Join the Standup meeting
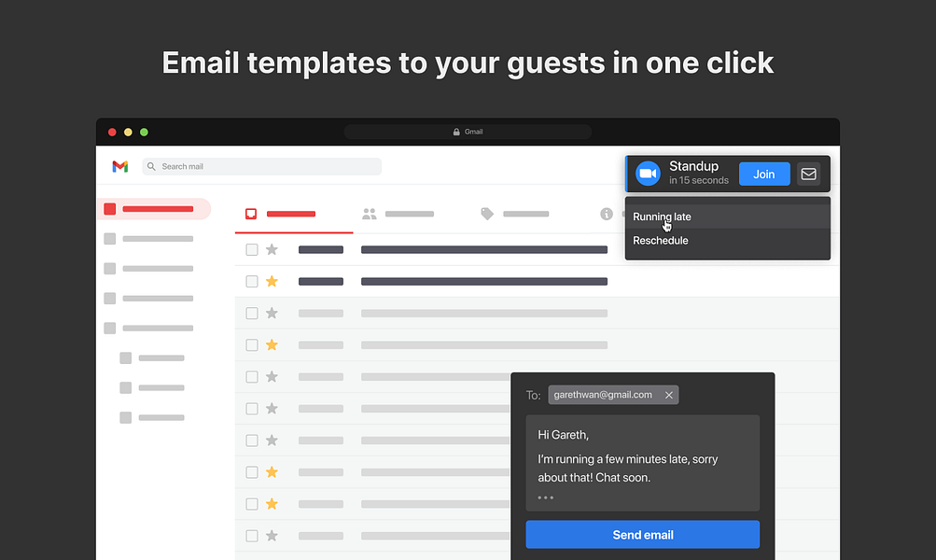 (764, 174)
